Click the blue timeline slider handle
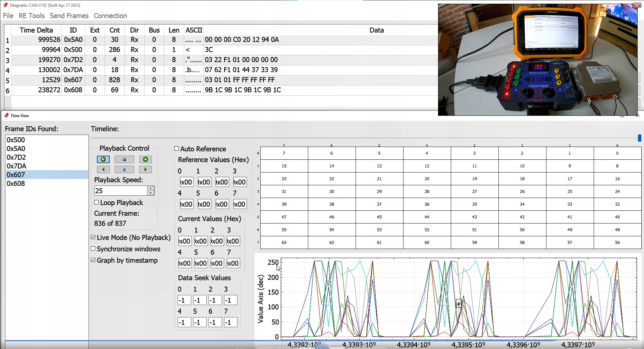Screen dimensions: 644x349 point(639,138)
